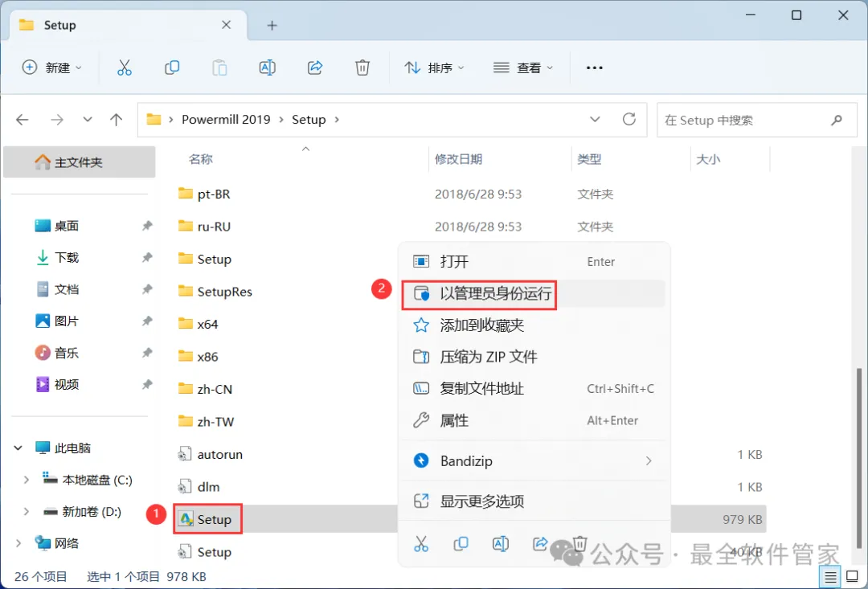
Task: Click the Cut icon in the toolbar
Action: (125, 67)
